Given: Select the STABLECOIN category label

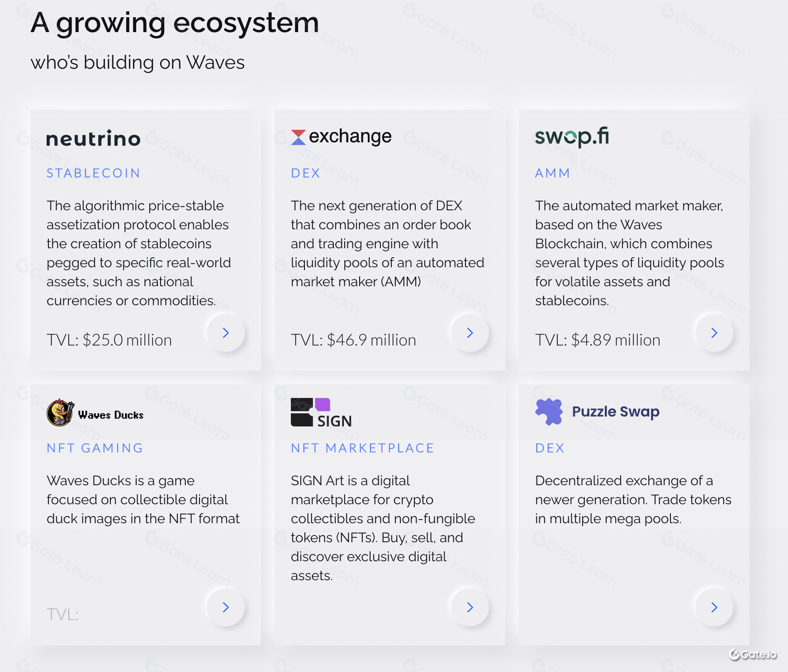Looking at the screenshot, I should (x=94, y=173).
